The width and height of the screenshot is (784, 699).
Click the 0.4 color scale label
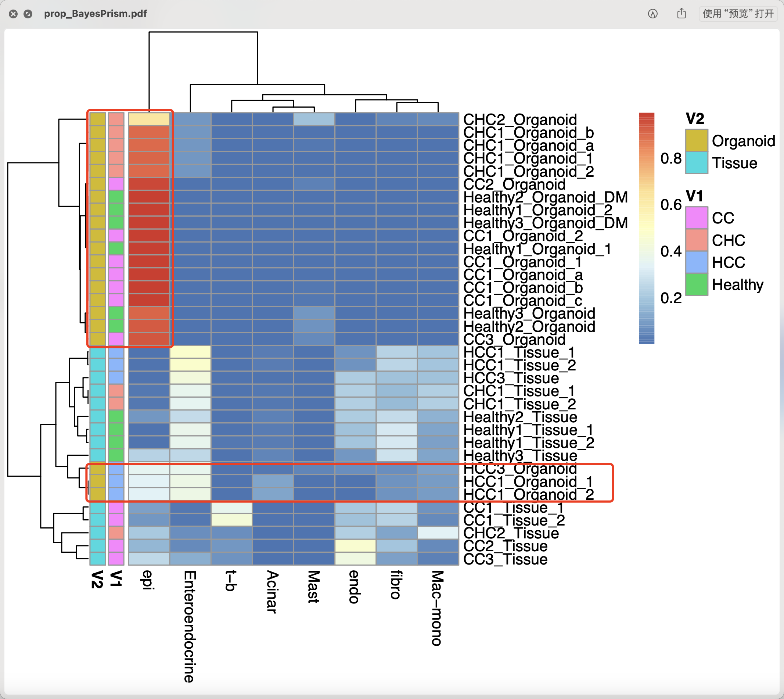coord(671,252)
